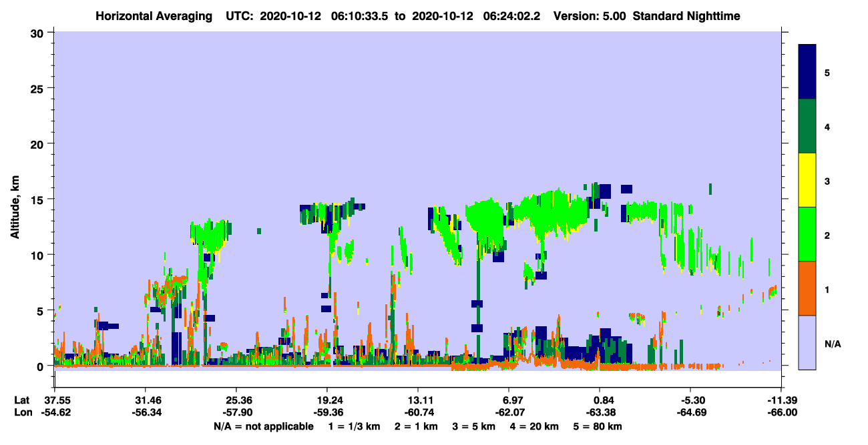Image resolution: width=868 pixels, height=445 pixels.
Task: Click the 0 km altitude tick label
Action: tap(42, 366)
